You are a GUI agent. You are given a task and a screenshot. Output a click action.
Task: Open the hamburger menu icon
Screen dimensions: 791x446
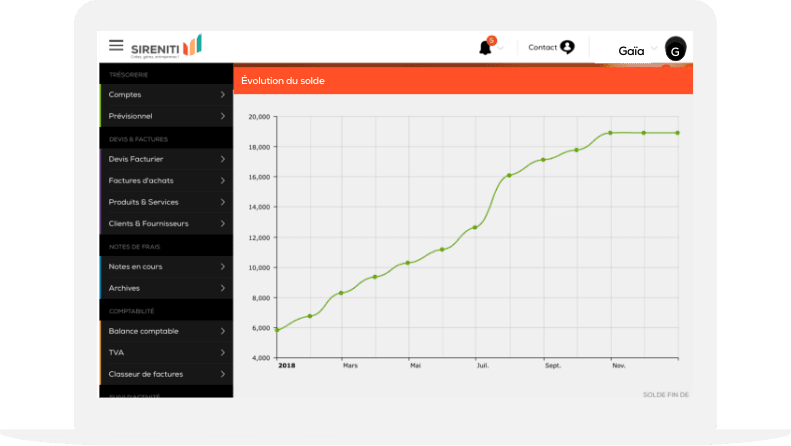pos(116,46)
